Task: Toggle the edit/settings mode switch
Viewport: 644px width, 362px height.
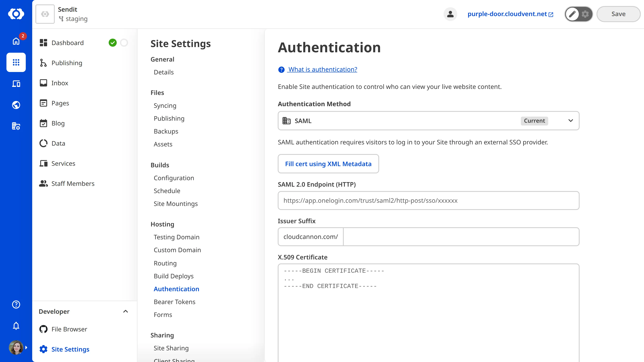Action: (x=579, y=14)
